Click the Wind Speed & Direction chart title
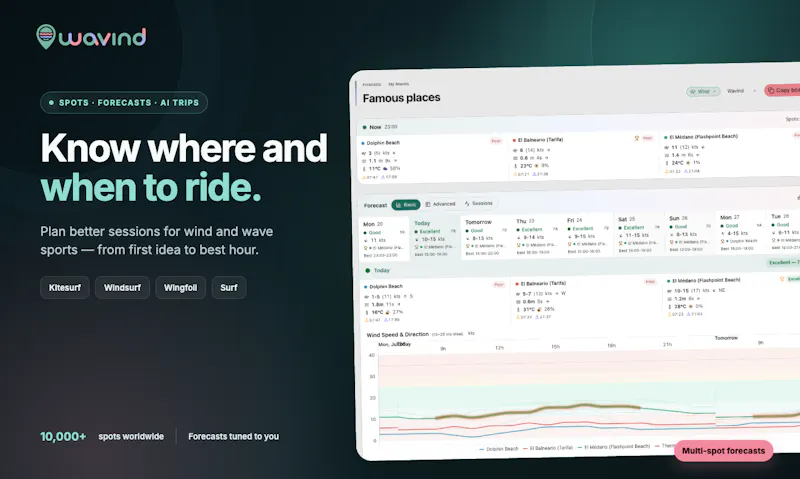Screen dimensions: 800x479 click(397, 335)
